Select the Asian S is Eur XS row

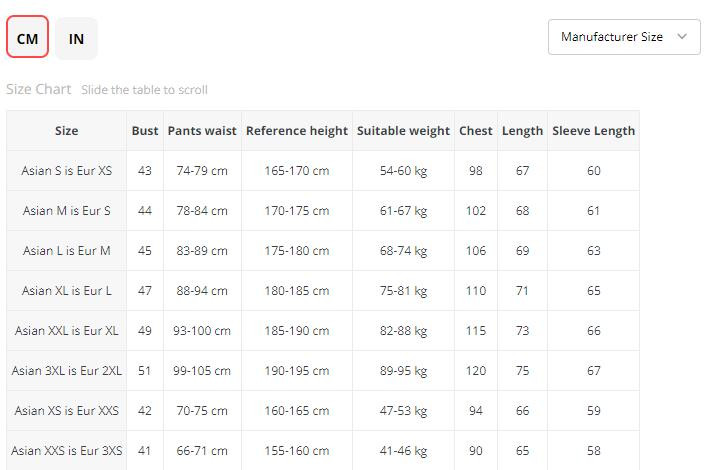tap(67, 171)
